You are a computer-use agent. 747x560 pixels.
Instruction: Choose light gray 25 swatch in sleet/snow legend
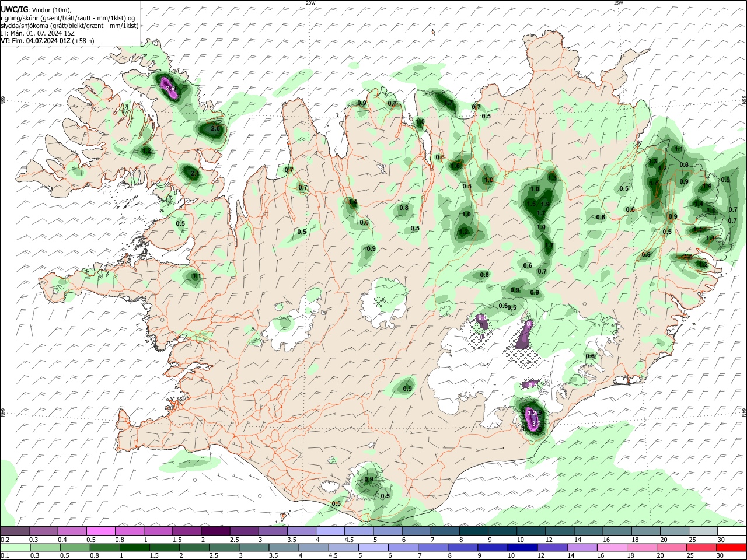point(704,531)
